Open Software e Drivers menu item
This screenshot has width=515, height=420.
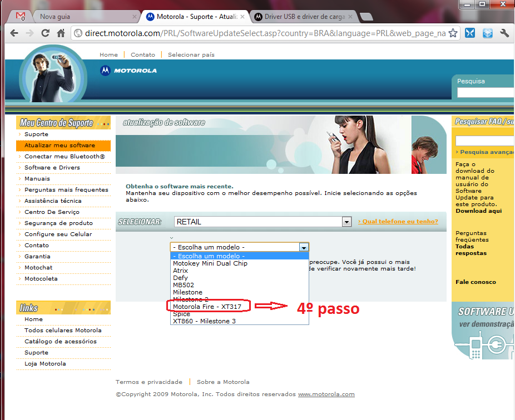click(x=52, y=168)
